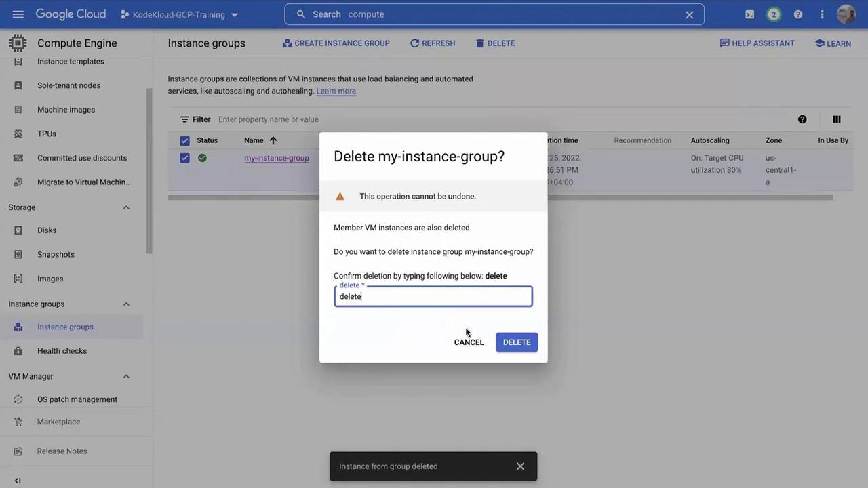Viewport: 868px width, 488px height.
Task: Uncheck the my-instance-group row checkbox
Action: pyautogui.click(x=184, y=158)
